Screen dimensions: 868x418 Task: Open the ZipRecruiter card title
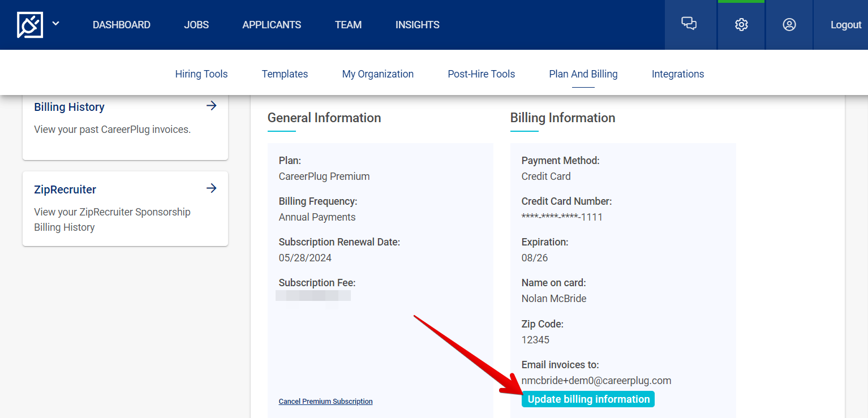65,189
